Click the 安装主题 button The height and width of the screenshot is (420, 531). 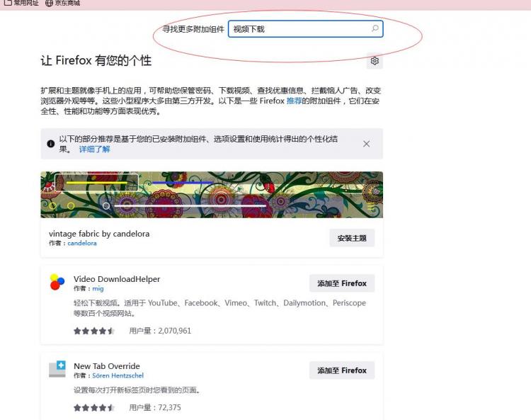pos(352,238)
